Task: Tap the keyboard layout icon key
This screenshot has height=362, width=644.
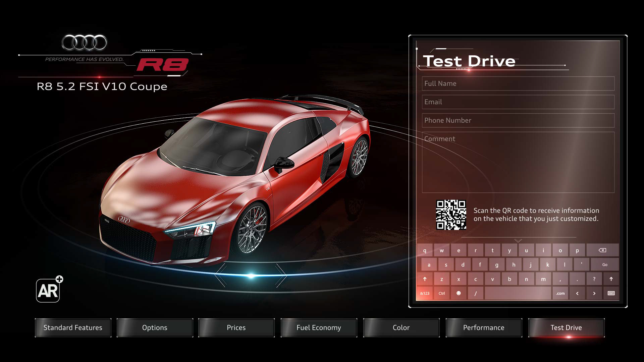Action: 611,293
